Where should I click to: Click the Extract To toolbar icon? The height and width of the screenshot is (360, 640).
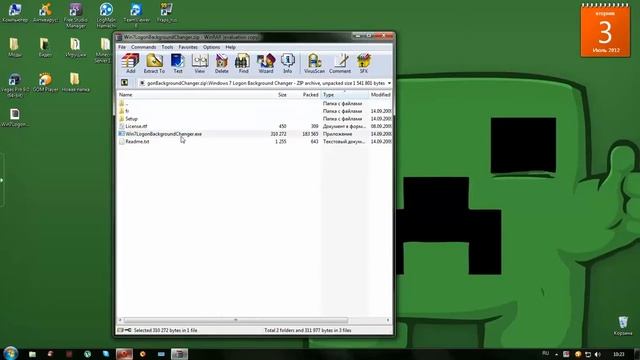coord(154,63)
